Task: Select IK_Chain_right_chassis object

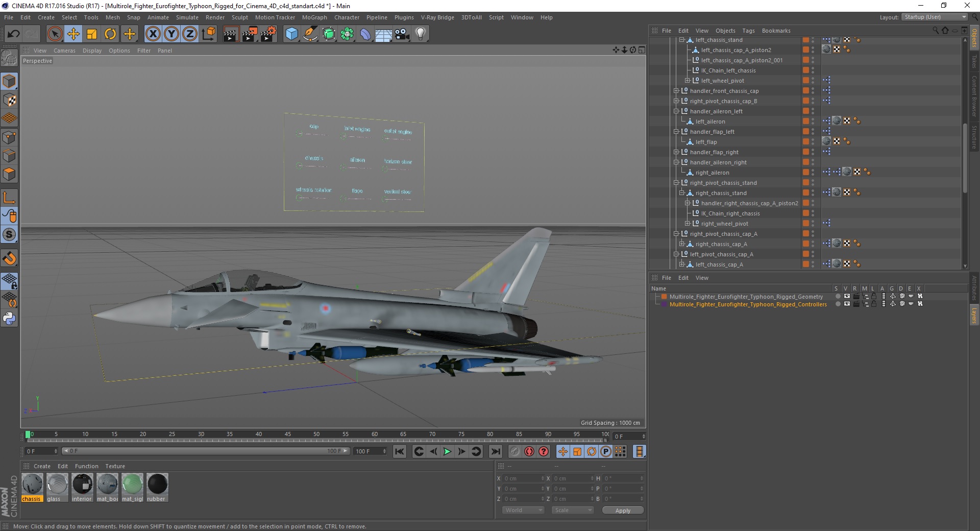Action: (x=730, y=213)
